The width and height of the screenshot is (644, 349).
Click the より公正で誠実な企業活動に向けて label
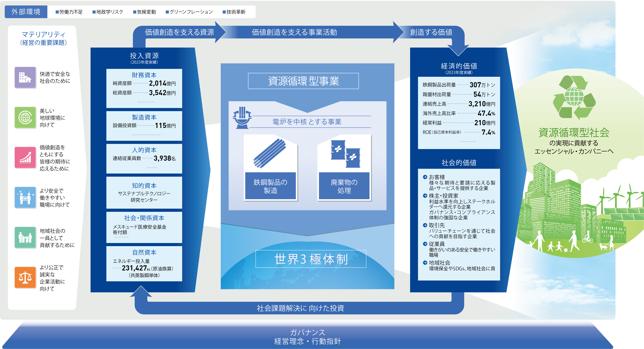click(52, 278)
